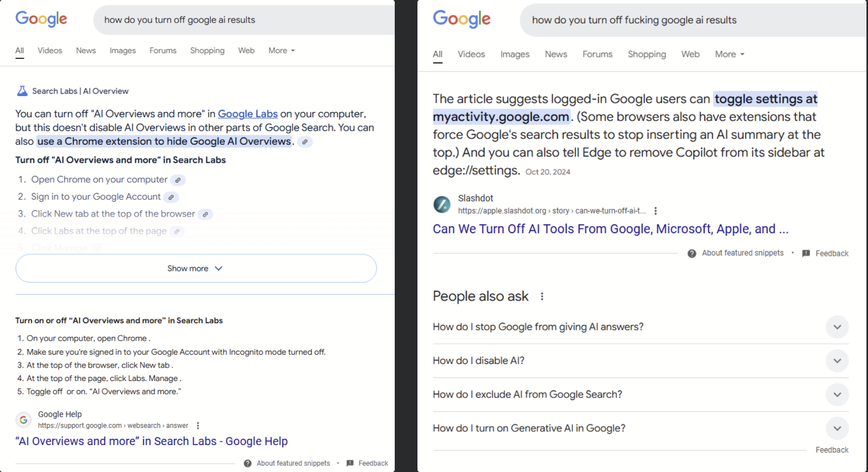Click link icon beside Sign in step
This screenshot has width=868, height=472.
[171, 197]
